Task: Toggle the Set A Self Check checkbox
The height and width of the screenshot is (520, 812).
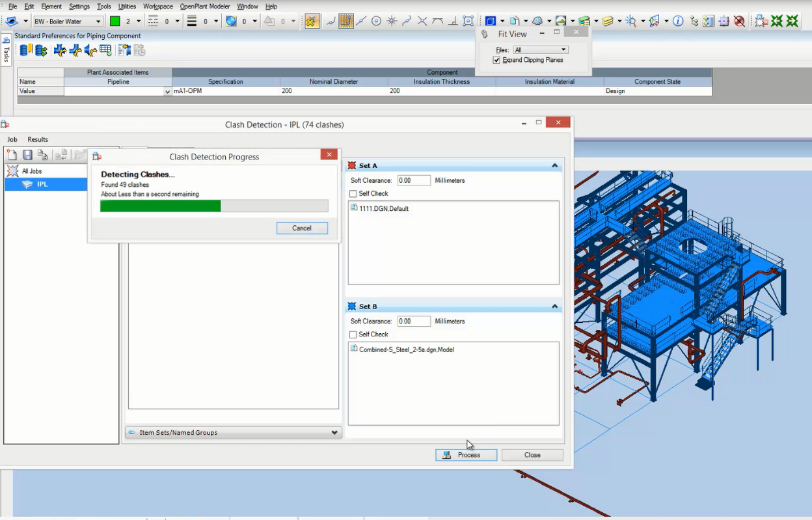Action: click(x=353, y=194)
